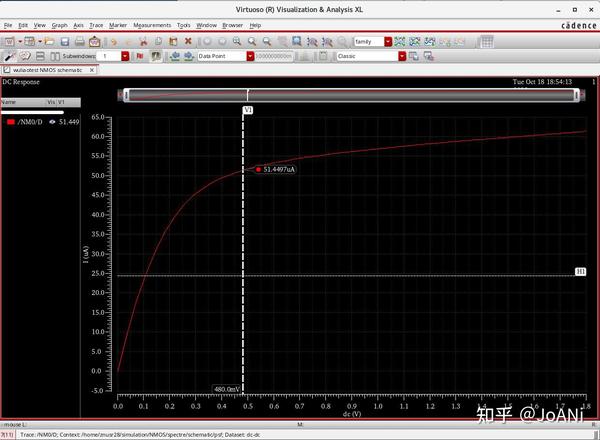The height and width of the screenshot is (440, 600).
Task: Print the graph using the printer icon
Action: coord(80,41)
